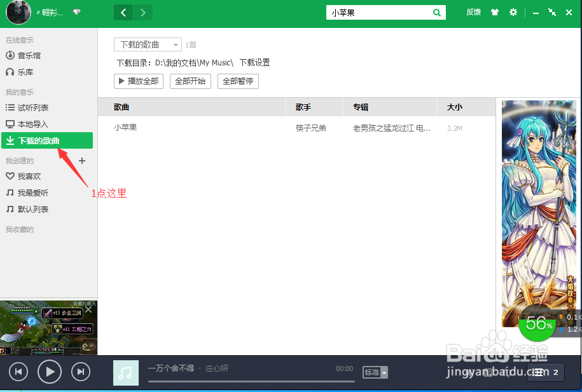Open the play queue icon showing 2

pos(545,372)
